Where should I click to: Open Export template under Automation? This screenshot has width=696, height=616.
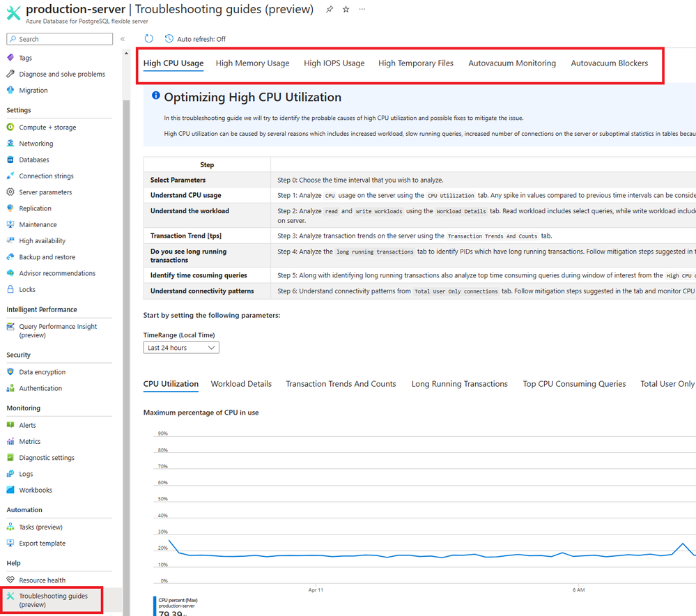(42, 543)
